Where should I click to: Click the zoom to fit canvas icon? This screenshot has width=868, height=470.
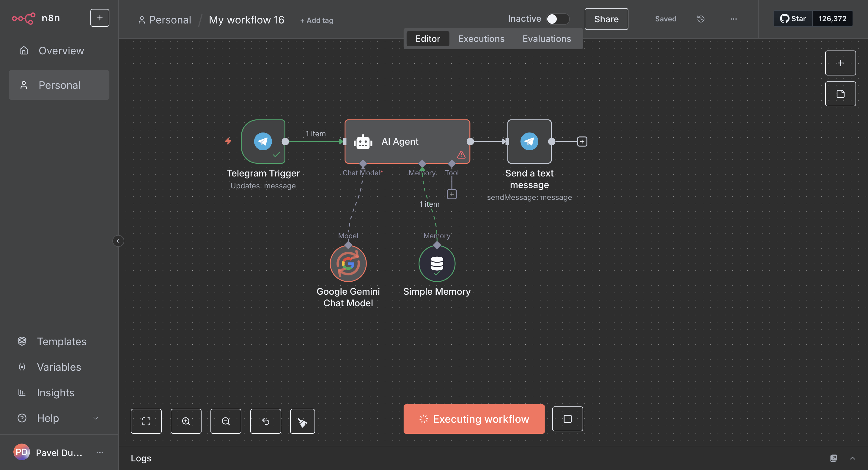[146, 421]
